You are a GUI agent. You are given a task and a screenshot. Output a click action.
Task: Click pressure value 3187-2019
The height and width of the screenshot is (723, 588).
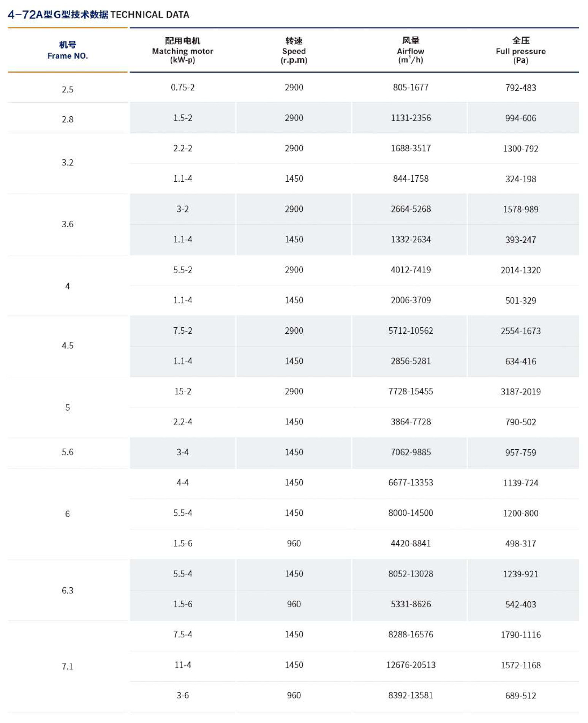tap(520, 392)
